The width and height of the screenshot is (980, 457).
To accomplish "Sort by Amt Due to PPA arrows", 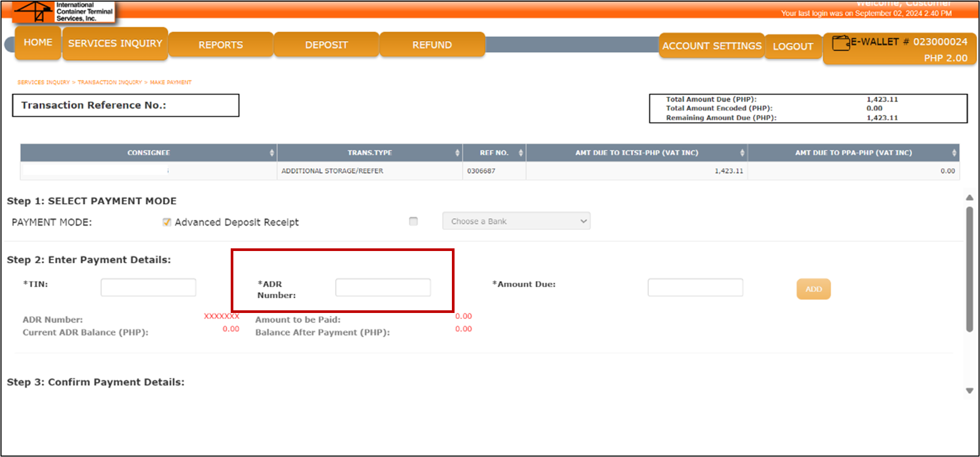I will pos(954,153).
